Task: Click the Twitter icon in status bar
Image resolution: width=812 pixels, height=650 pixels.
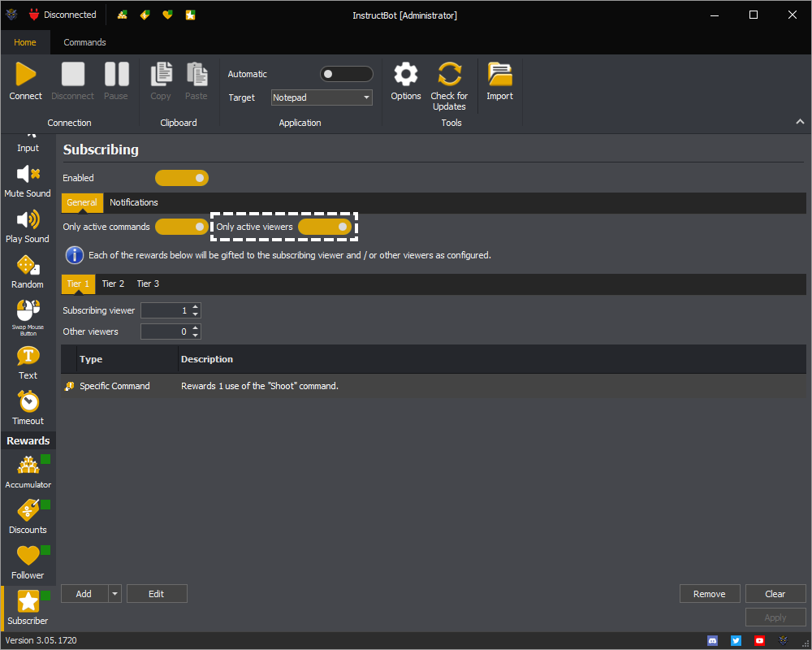Action: click(x=736, y=641)
